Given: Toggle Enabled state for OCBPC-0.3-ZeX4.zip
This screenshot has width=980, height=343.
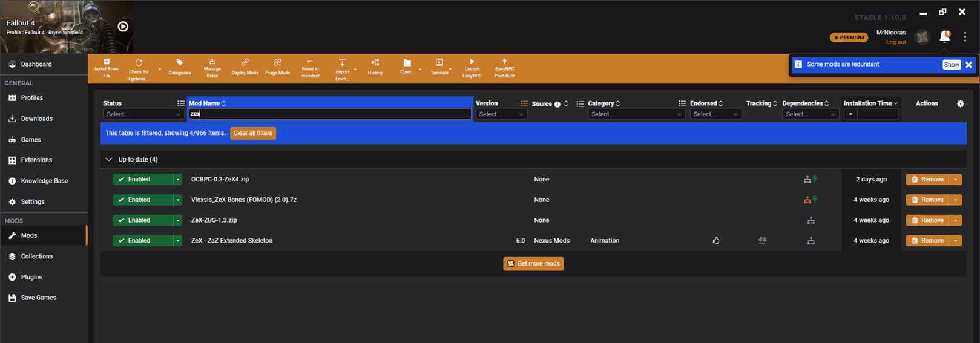Looking at the screenshot, I should [143, 180].
